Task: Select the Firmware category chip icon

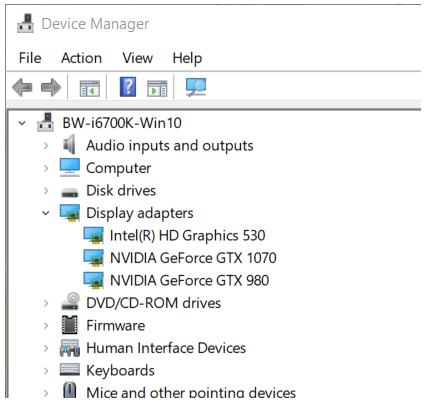Action: click(70, 325)
